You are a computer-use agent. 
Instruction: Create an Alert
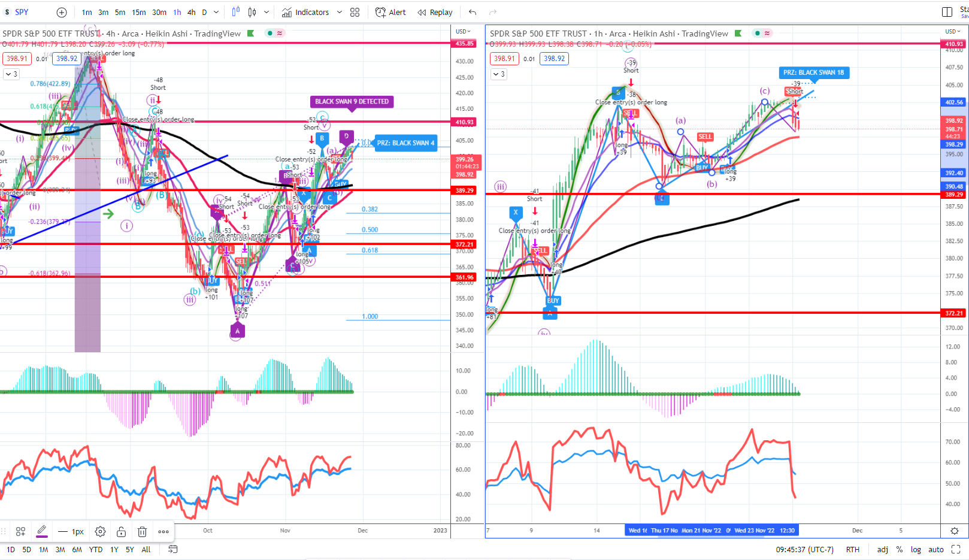point(390,12)
